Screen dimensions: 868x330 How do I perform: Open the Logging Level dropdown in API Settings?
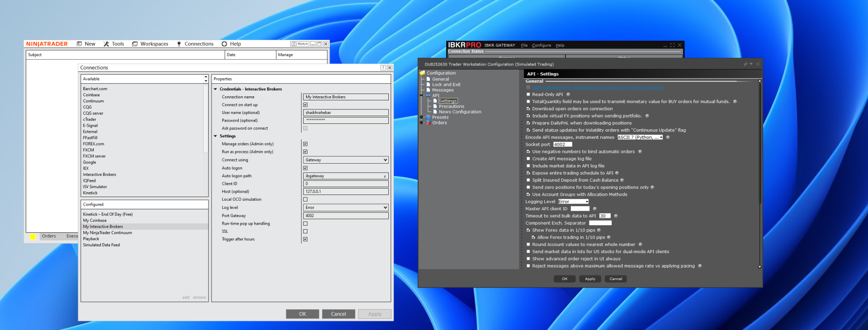pyautogui.click(x=573, y=202)
